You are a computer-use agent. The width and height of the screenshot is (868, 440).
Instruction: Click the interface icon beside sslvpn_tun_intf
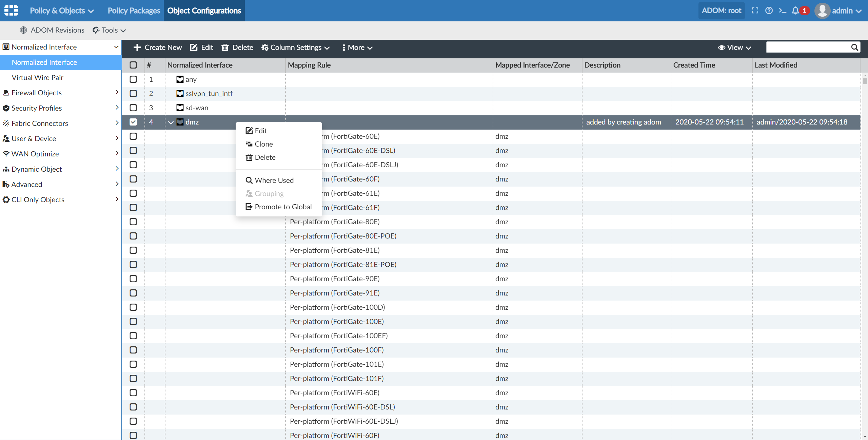180,93
